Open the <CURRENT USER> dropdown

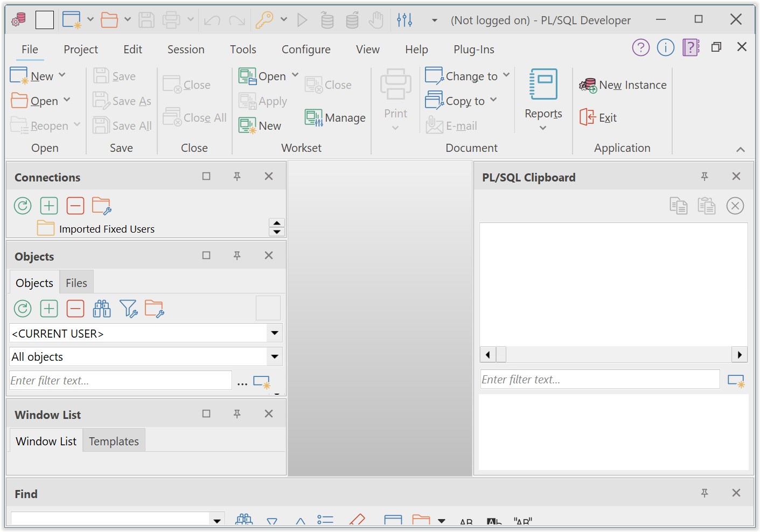tap(275, 333)
